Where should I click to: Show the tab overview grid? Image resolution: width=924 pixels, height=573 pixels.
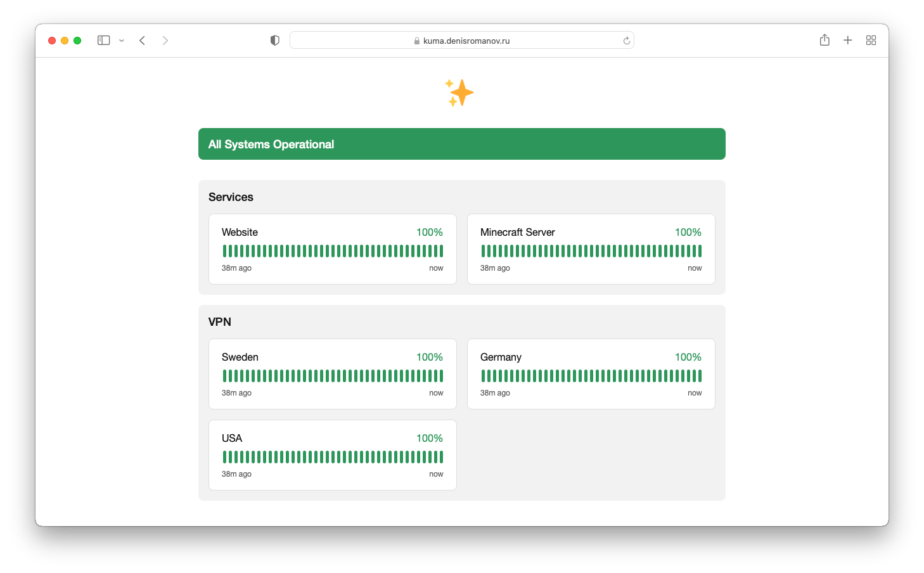871,41
